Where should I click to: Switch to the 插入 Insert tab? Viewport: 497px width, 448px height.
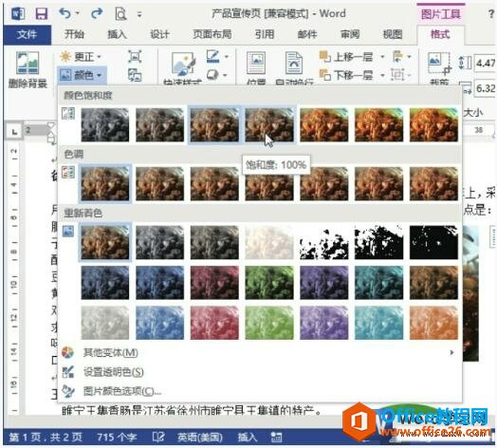click(x=117, y=34)
